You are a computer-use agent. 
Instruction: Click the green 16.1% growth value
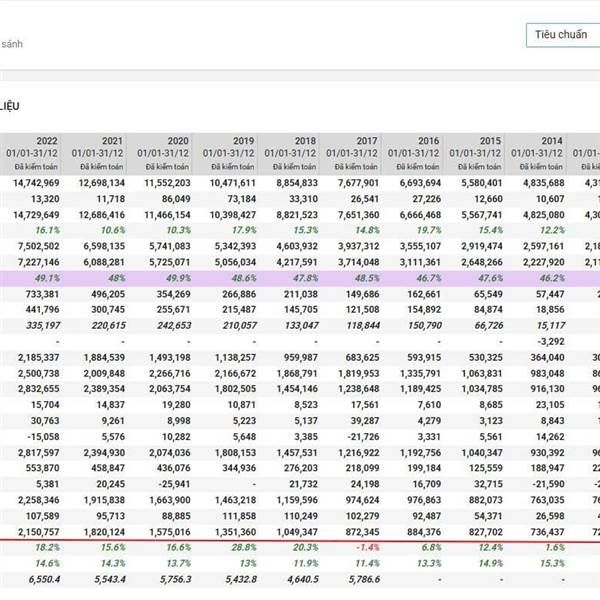(46, 229)
